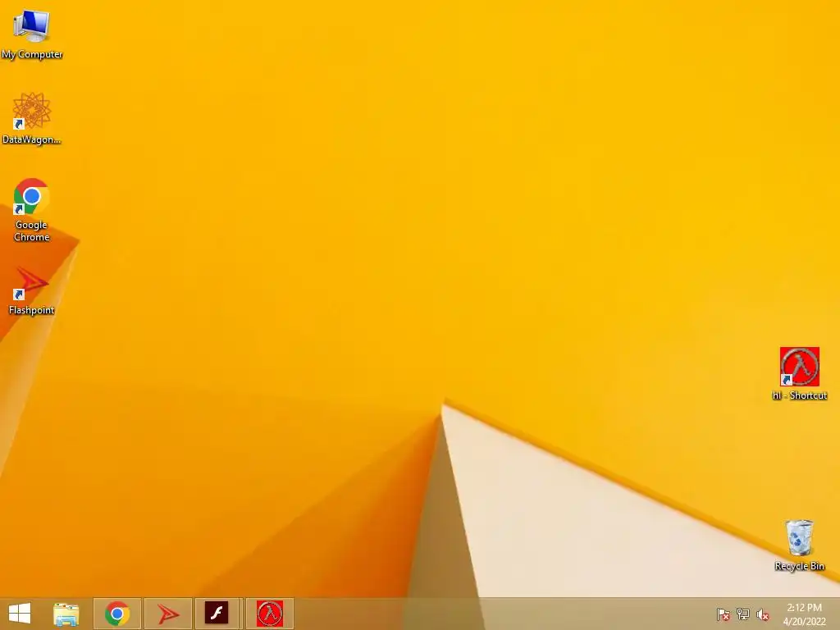Switch to Chrome in the taskbar
Image resolution: width=840 pixels, height=630 pixels.
click(117, 614)
